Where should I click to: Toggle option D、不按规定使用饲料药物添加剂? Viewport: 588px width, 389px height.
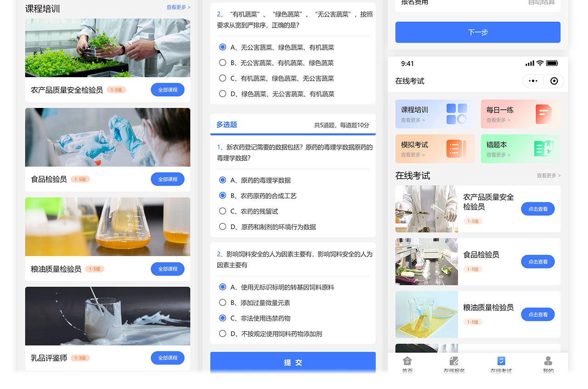coord(271,334)
